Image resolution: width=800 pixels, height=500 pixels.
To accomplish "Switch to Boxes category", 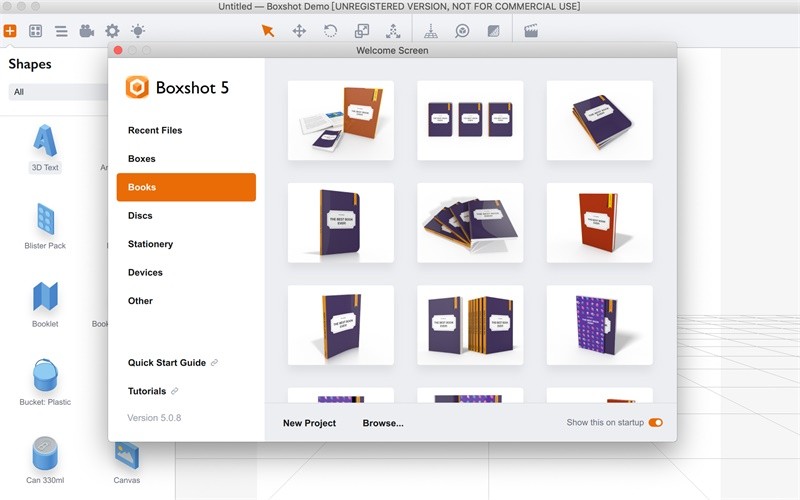I will click(142, 159).
